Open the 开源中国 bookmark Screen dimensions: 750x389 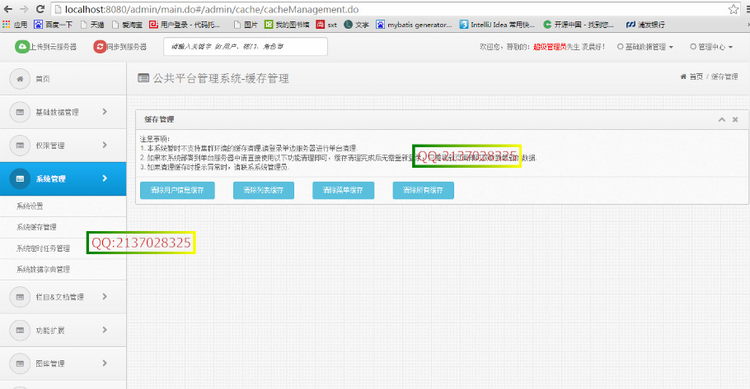click(x=579, y=24)
